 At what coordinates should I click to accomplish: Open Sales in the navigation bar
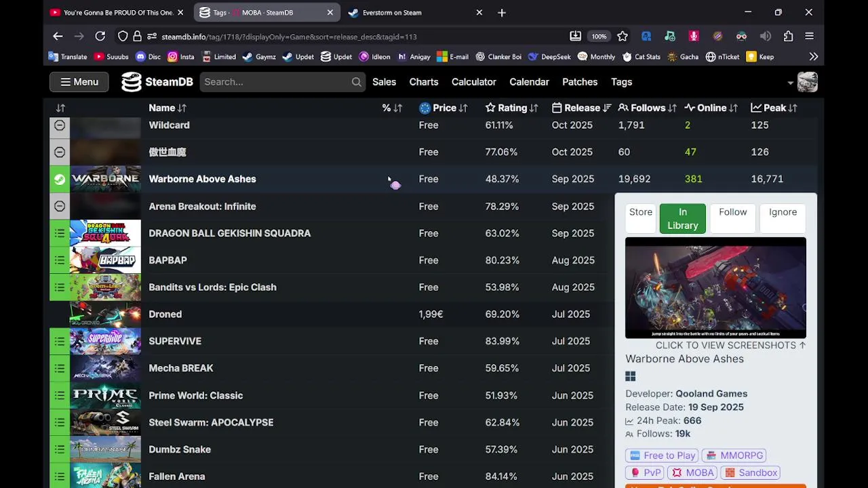(384, 82)
